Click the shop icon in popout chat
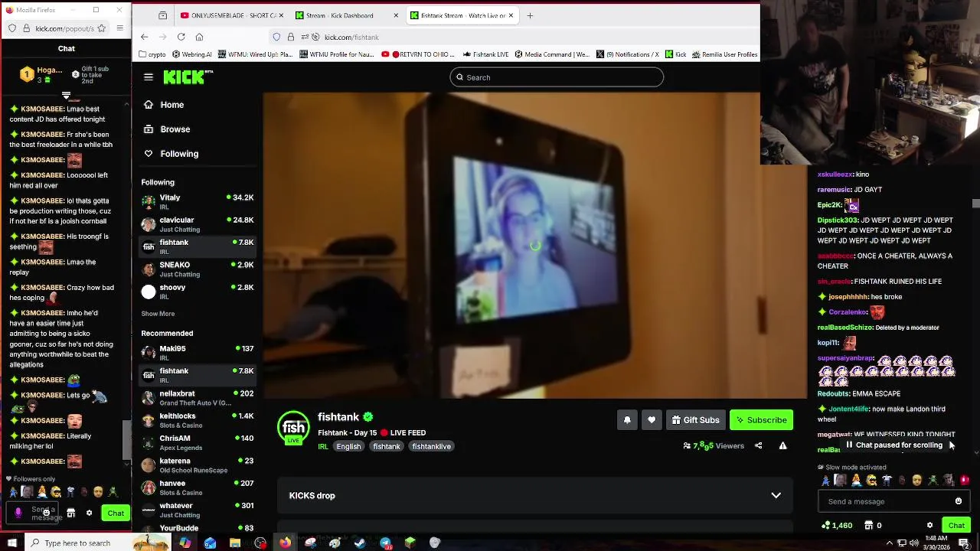 [x=70, y=514]
